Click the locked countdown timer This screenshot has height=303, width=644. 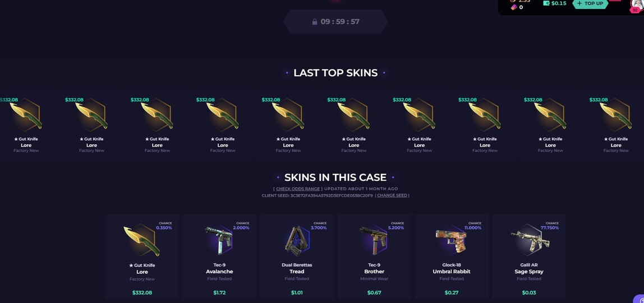pyautogui.click(x=335, y=21)
